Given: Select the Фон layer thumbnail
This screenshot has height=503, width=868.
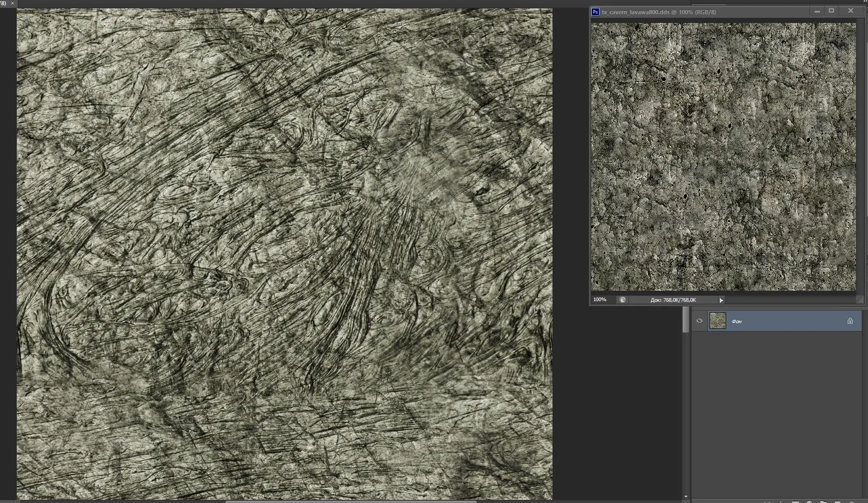Looking at the screenshot, I should (x=717, y=321).
